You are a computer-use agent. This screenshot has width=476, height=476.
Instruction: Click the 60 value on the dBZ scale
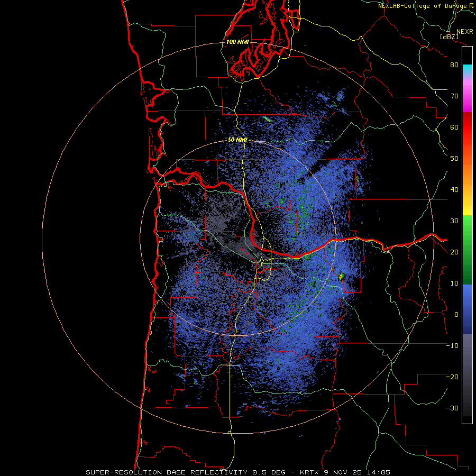454,127
